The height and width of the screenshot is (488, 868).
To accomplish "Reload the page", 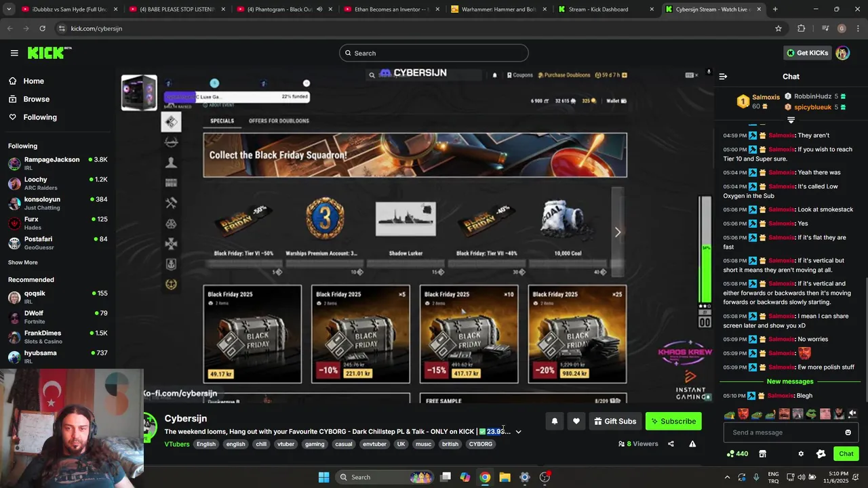I will pyautogui.click(x=42, y=28).
